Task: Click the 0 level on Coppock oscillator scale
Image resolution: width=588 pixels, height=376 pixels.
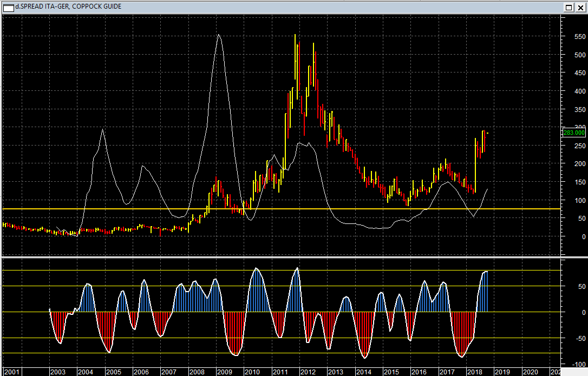Action: (x=584, y=312)
